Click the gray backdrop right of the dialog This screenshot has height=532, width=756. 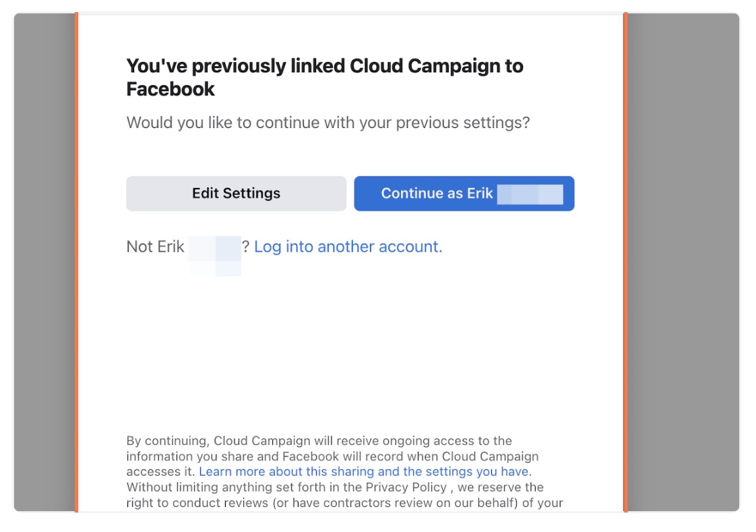tap(683, 263)
